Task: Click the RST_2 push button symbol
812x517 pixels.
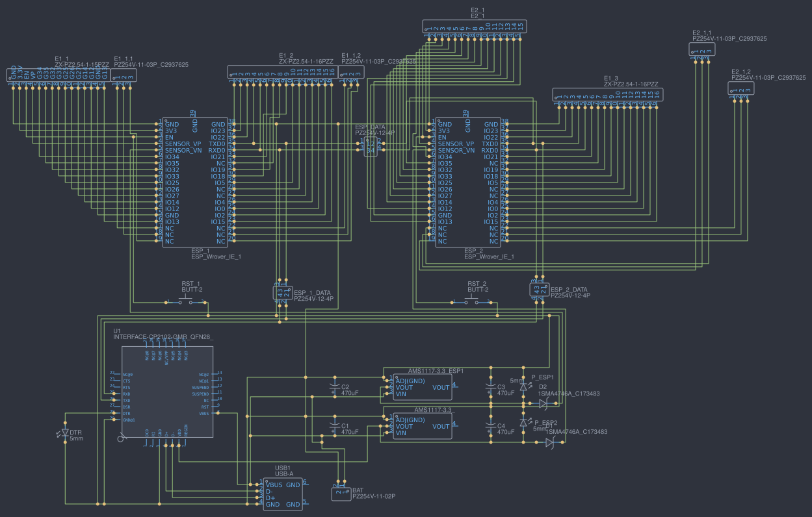Action: click(x=472, y=301)
